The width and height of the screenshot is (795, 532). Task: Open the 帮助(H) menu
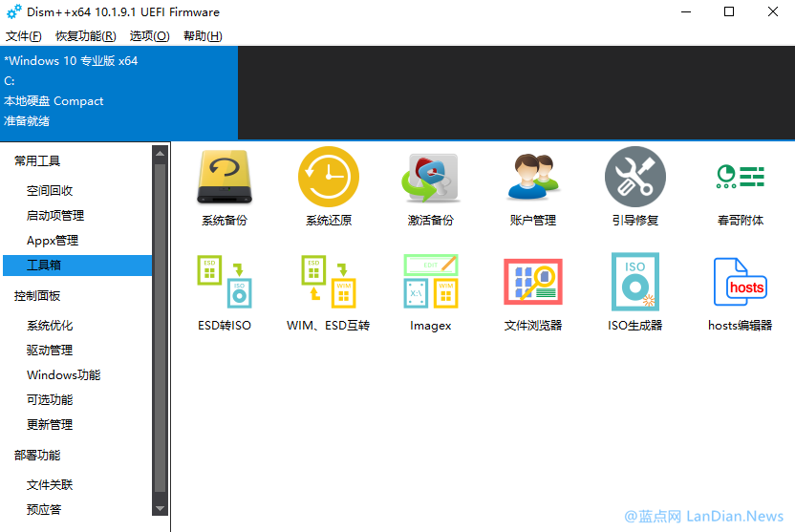pyautogui.click(x=203, y=36)
